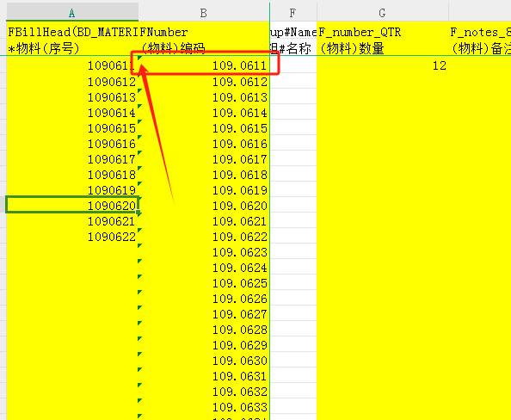
Task: Select cell with value 109.0617
Action: click(204, 159)
